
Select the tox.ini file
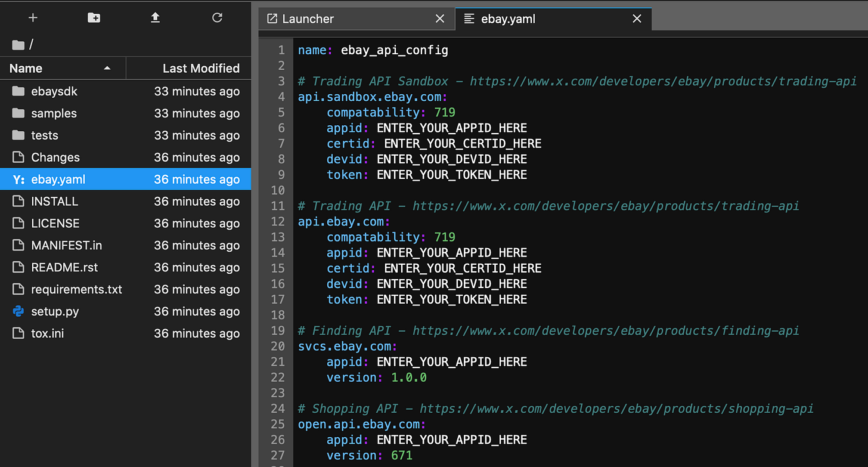[x=47, y=333]
